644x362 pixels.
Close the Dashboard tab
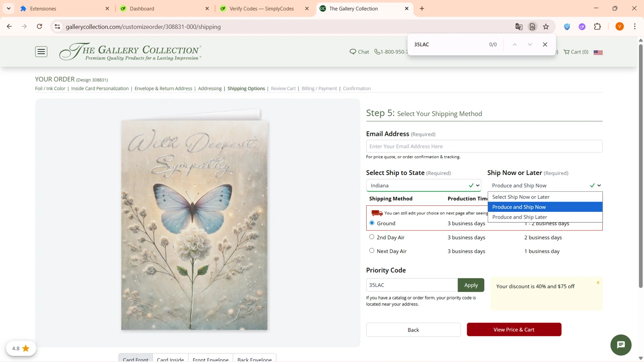(x=207, y=9)
